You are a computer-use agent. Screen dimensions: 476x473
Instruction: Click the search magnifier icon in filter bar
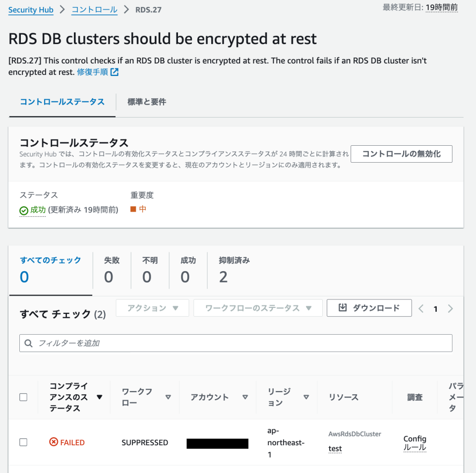pos(29,343)
